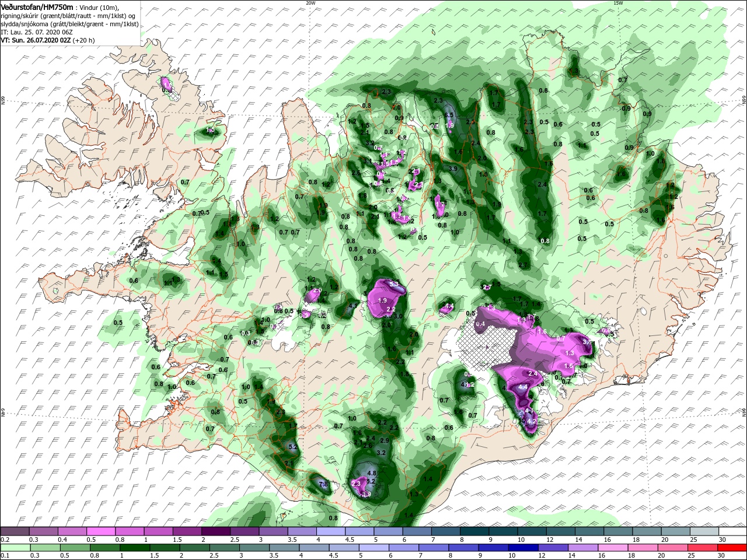Click the 4.8 precipitation value in the south

[372, 473]
